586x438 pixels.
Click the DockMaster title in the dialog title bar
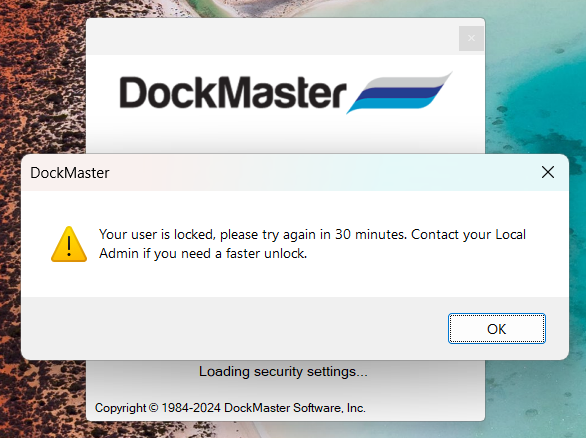[x=70, y=173]
